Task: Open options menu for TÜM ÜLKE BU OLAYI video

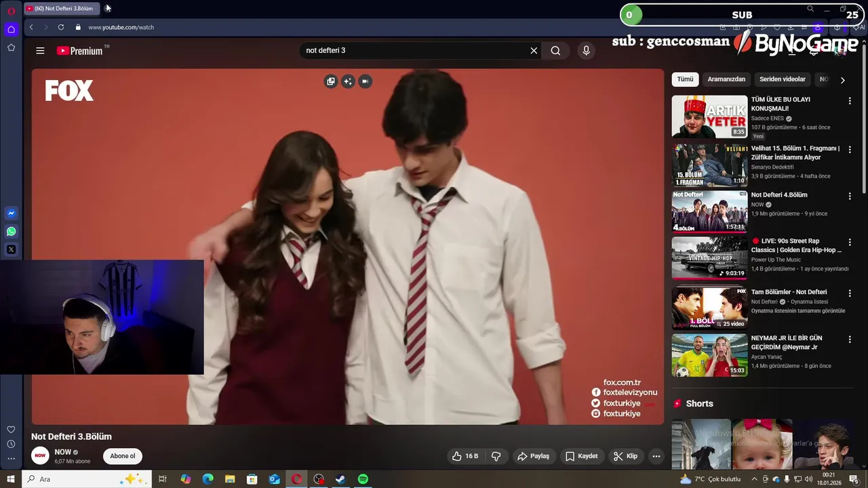Action: pos(850,101)
